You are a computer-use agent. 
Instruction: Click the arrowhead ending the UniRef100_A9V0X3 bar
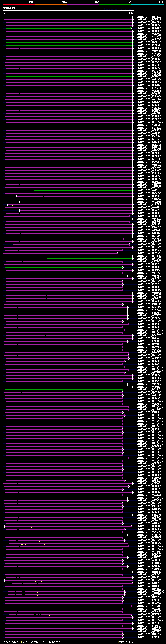(117, 253)
